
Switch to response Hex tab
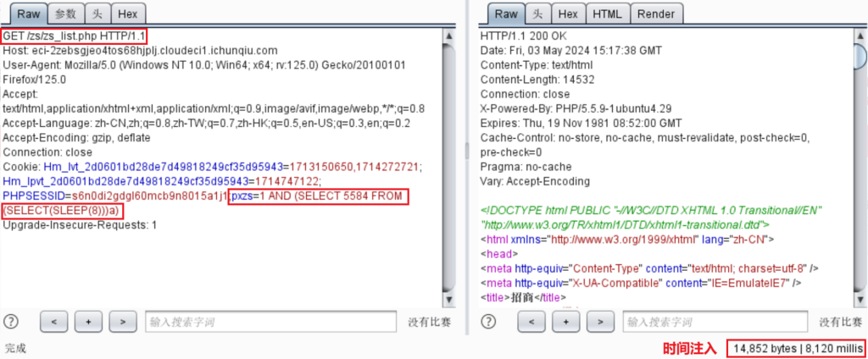(568, 13)
